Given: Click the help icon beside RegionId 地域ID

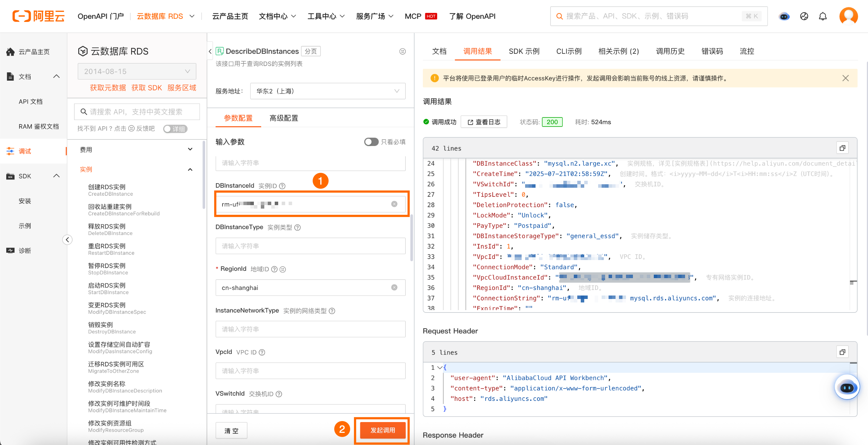Looking at the screenshot, I should pos(274,269).
